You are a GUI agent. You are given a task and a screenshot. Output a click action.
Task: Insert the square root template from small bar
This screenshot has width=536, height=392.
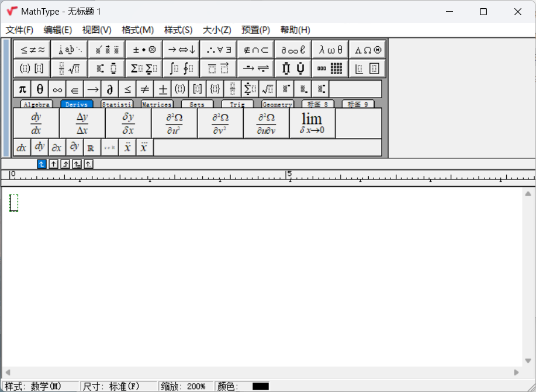tap(268, 89)
